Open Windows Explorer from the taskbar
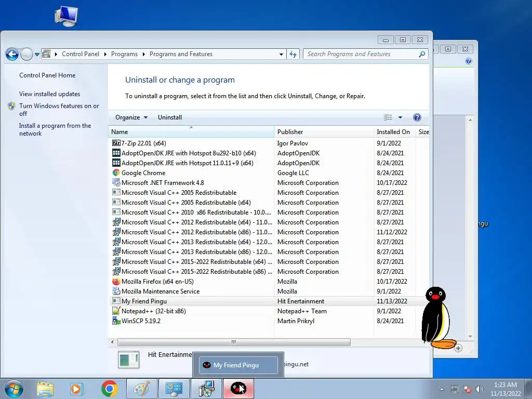The width and height of the screenshot is (532, 399). 45,389
